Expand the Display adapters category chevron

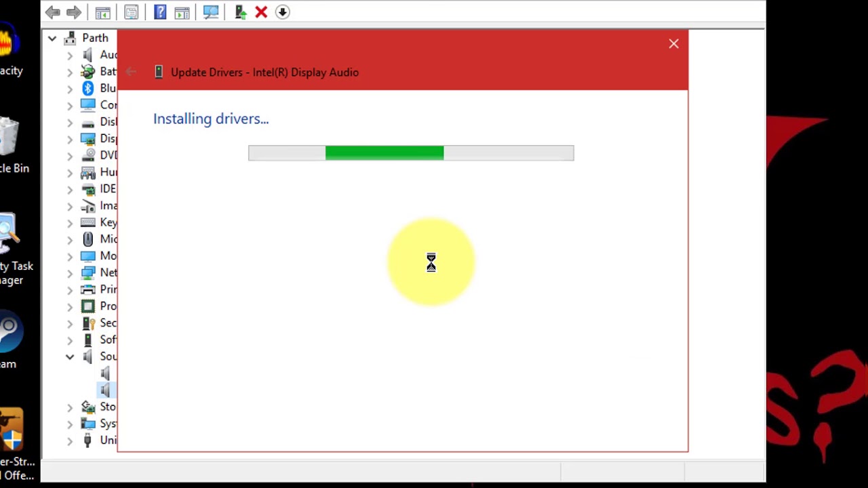tap(70, 139)
